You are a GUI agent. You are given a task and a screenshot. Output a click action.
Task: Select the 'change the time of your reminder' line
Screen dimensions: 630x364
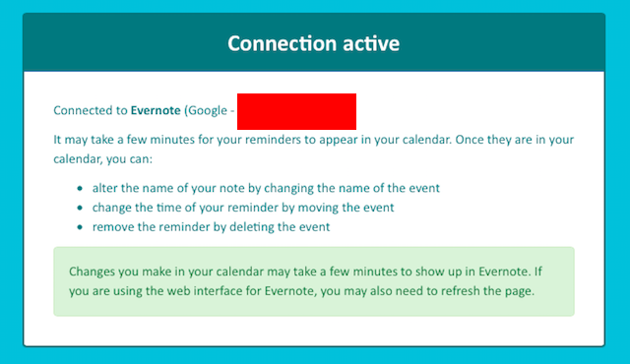click(x=243, y=208)
